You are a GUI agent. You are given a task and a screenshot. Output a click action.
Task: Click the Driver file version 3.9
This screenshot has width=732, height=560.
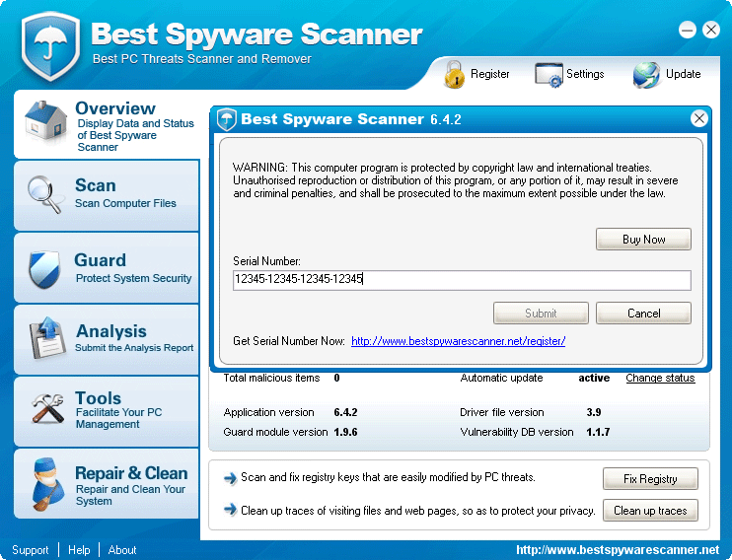pyautogui.click(x=593, y=412)
